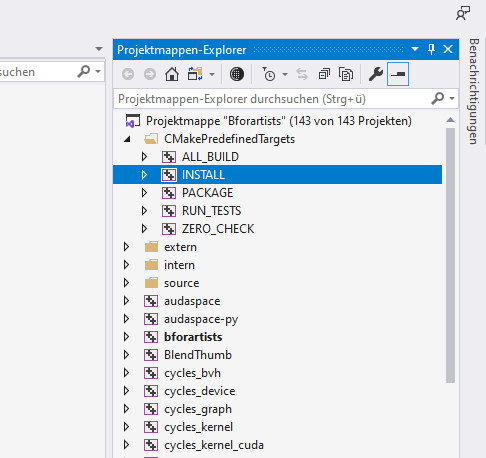
Task: Expand the extern folder
Action: (126, 247)
